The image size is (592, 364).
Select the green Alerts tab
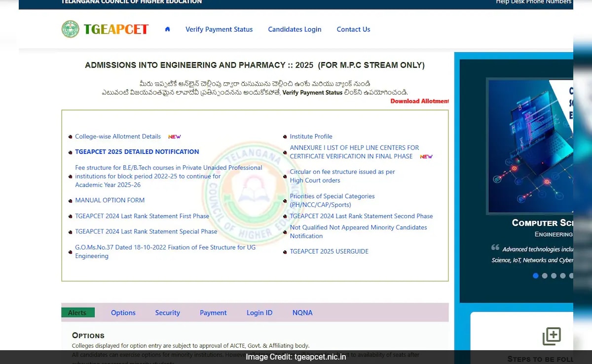click(77, 313)
